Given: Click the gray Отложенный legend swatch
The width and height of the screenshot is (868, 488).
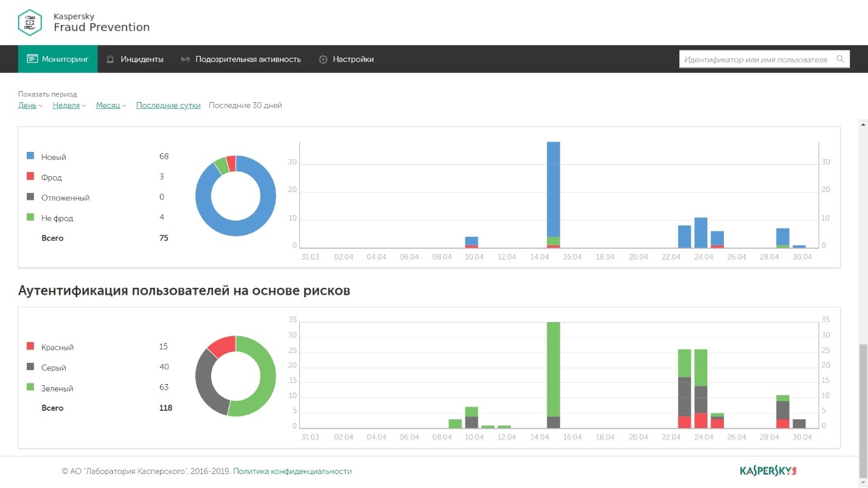Looking at the screenshot, I should pyautogui.click(x=30, y=197).
